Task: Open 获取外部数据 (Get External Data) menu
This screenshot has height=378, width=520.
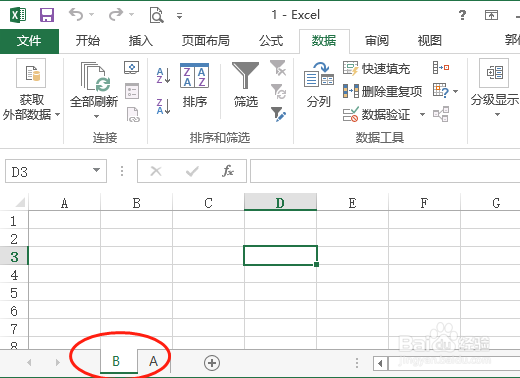Action: coord(31,90)
